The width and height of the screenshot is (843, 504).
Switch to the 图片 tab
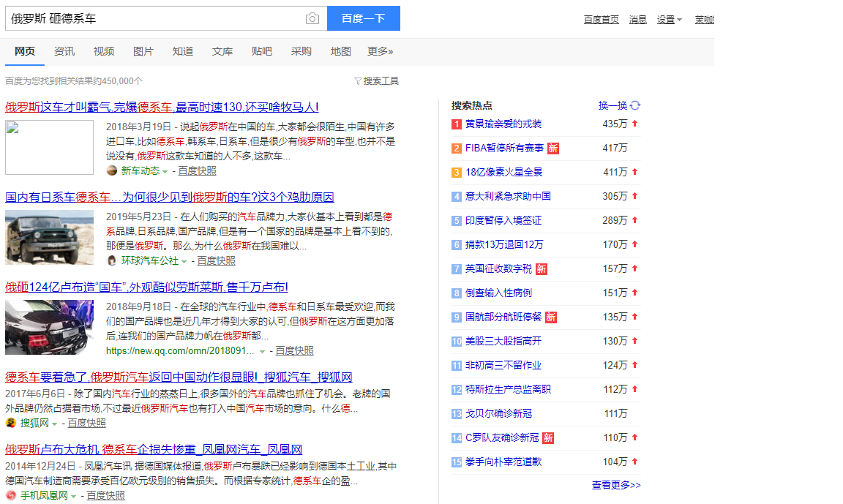(x=143, y=51)
